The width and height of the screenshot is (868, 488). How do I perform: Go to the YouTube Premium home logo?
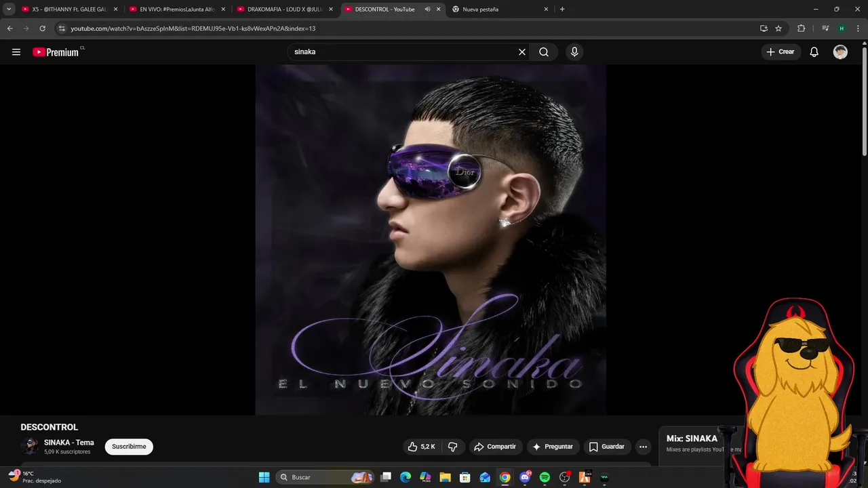57,52
